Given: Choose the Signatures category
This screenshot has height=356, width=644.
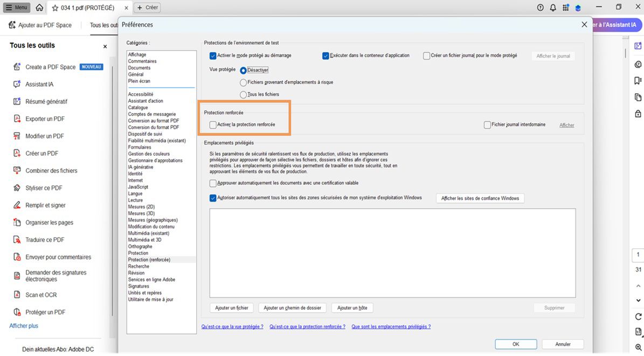Looking at the screenshot, I should [139, 286].
